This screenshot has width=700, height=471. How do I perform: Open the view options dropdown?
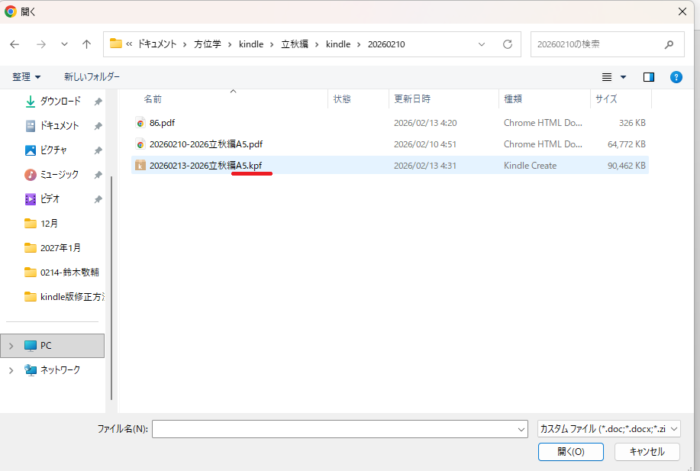tap(623, 77)
